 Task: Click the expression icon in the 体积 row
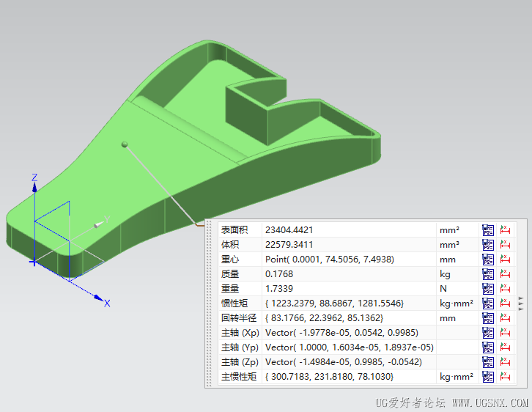tap(488, 244)
